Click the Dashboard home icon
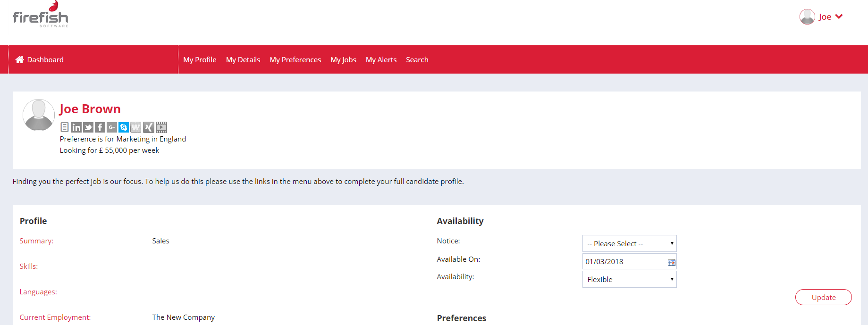Image resolution: width=868 pixels, height=325 pixels. 19,60
